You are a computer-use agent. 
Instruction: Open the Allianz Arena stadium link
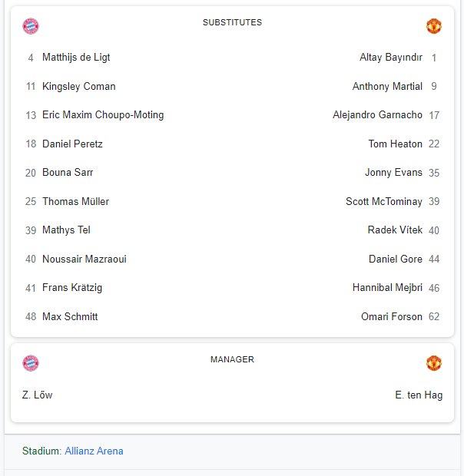tap(94, 451)
